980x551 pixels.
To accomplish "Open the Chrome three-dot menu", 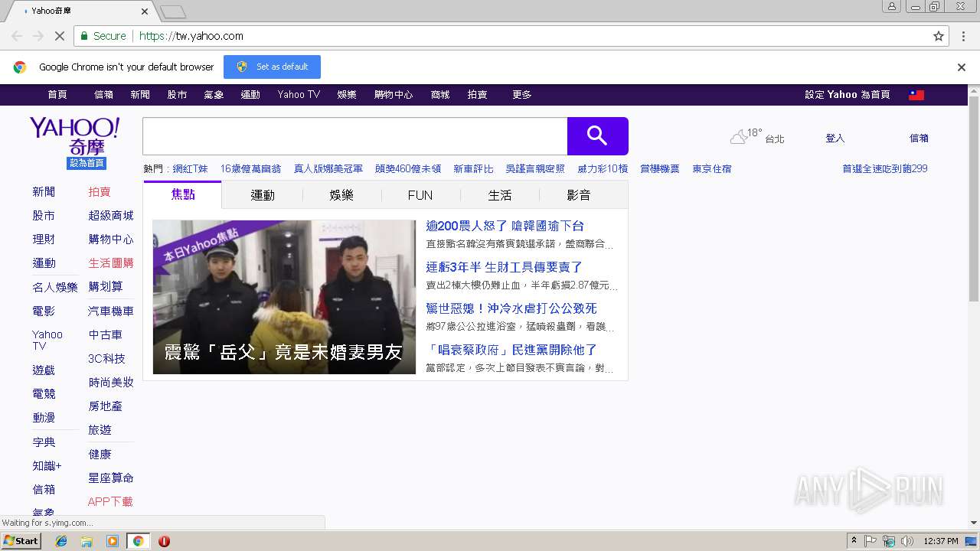I will (962, 36).
